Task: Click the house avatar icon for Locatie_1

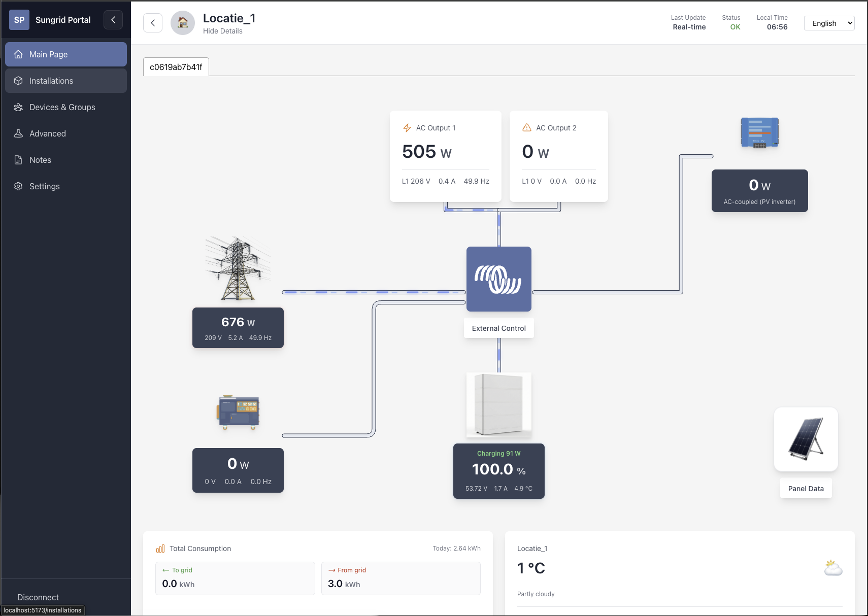Action: [183, 23]
